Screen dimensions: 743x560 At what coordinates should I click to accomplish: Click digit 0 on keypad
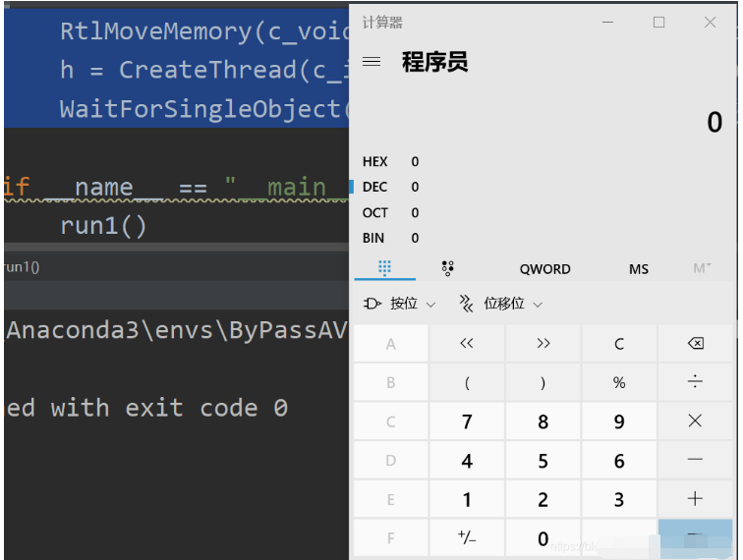click(x=543, y=537)
